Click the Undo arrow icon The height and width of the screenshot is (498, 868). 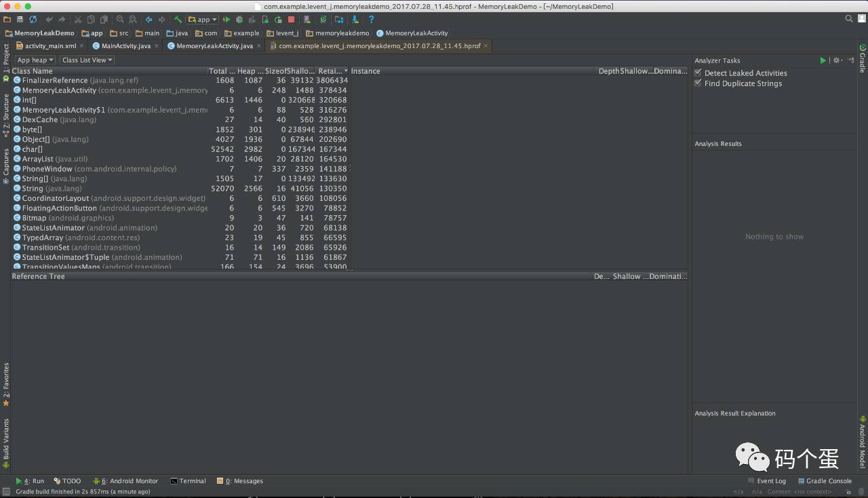pos(50,20)
